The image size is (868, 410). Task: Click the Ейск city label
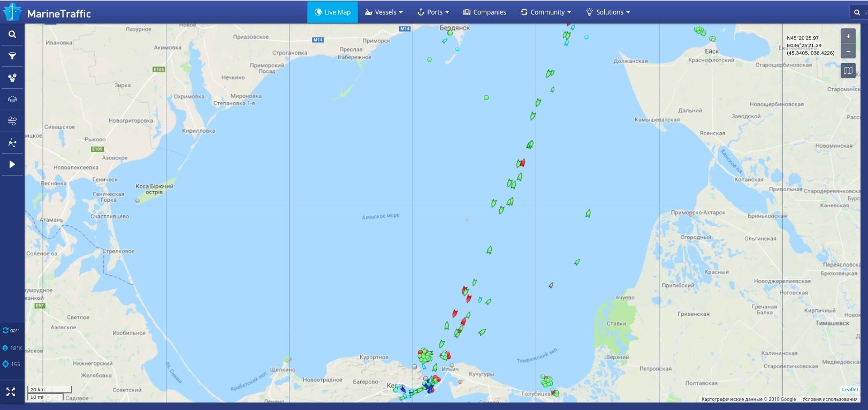pos(712,51)
